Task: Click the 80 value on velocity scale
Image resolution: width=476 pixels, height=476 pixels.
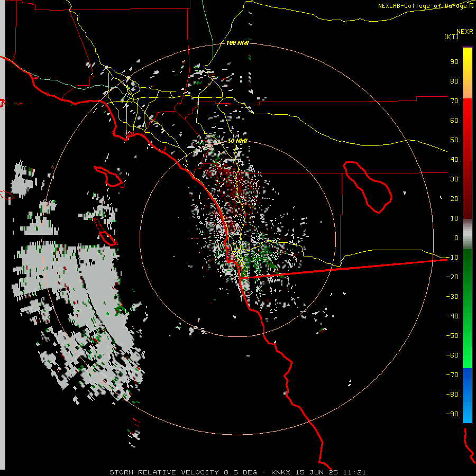Action: tap(454, 81)
